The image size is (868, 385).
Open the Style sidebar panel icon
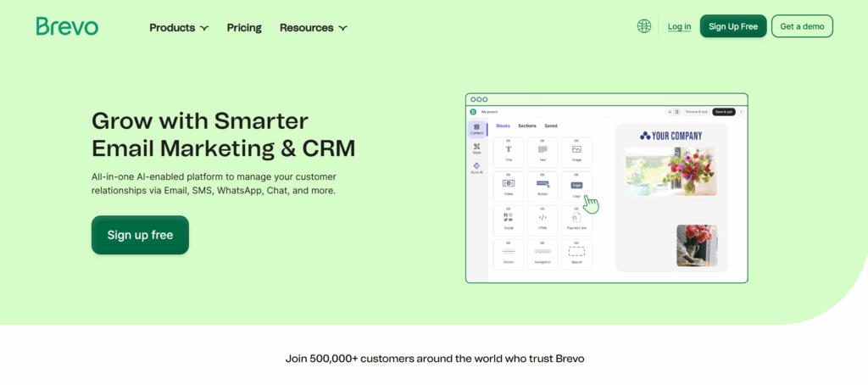point(476,148)
